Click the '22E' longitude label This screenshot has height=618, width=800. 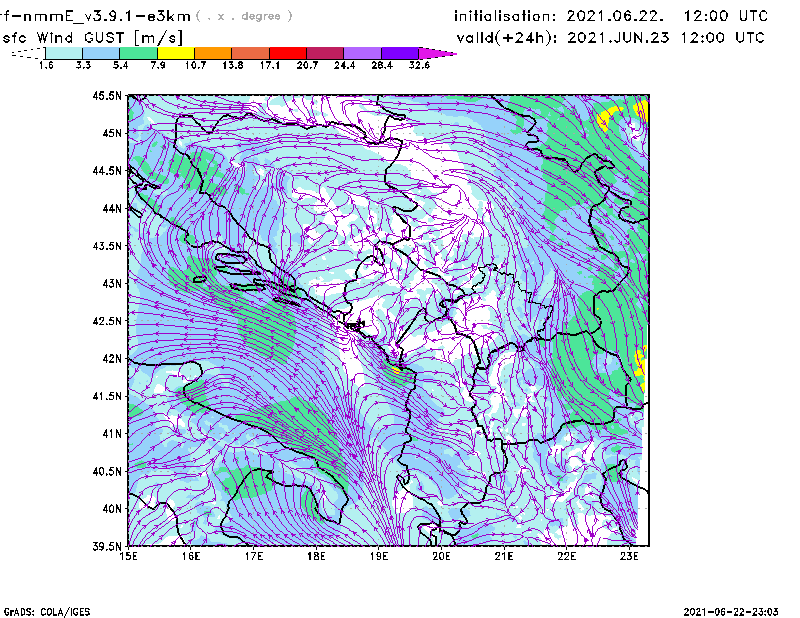click(566, 556)
